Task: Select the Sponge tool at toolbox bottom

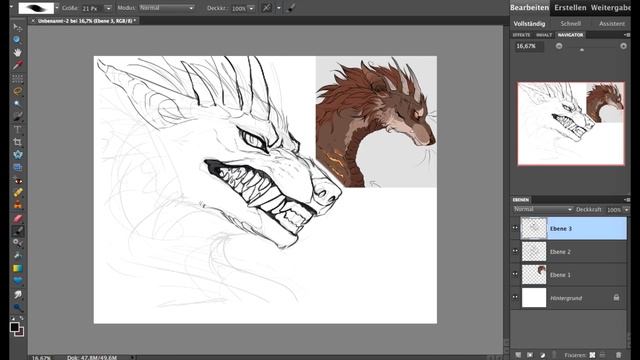Action: click(17, 307)
